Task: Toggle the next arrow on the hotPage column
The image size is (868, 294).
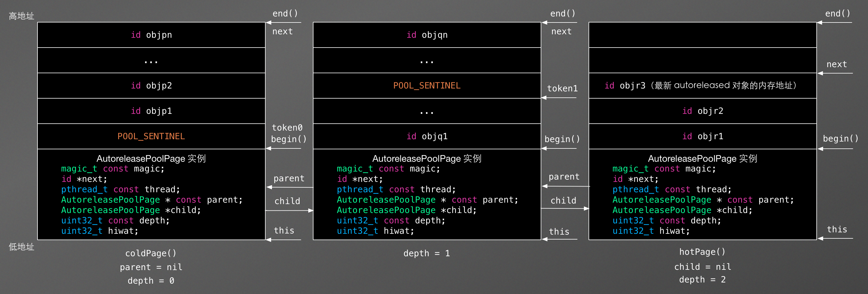Action: 837,64
